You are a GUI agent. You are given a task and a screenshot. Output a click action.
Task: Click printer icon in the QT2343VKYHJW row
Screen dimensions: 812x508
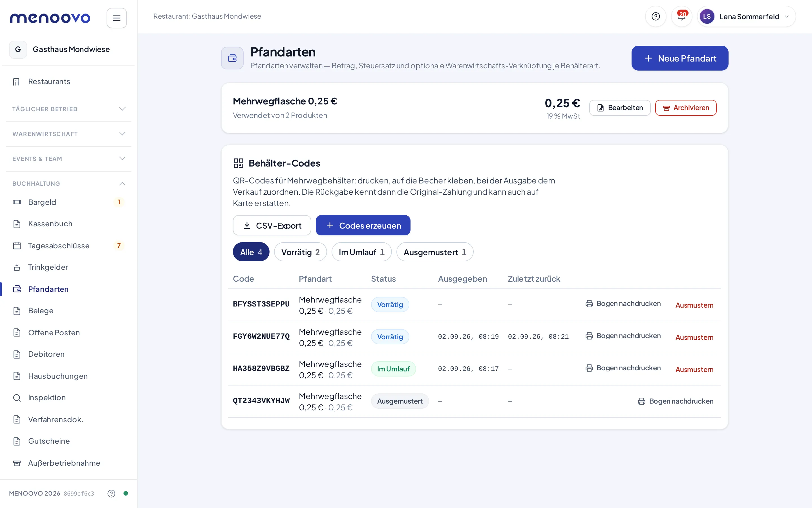coord(641,401)
